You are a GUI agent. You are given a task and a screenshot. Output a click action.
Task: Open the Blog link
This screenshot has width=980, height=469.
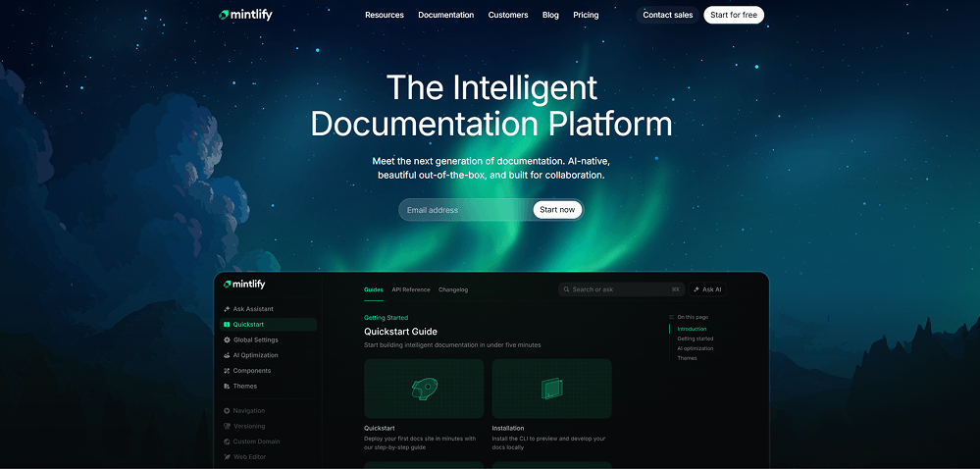(x=550, y=15)
